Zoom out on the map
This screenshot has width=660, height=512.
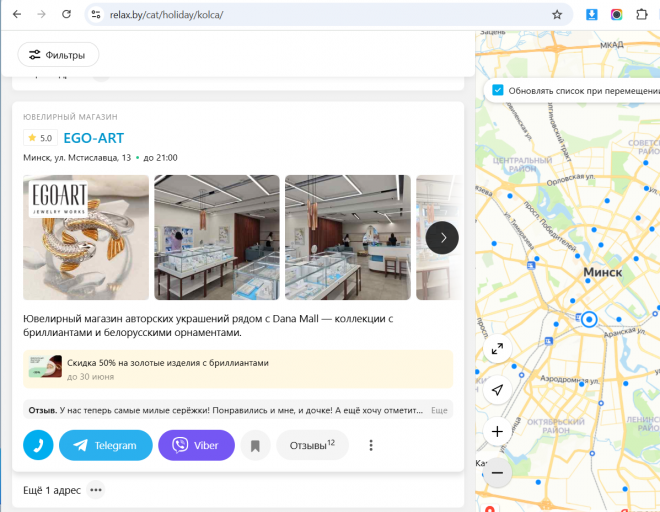(x=497, y=473)
